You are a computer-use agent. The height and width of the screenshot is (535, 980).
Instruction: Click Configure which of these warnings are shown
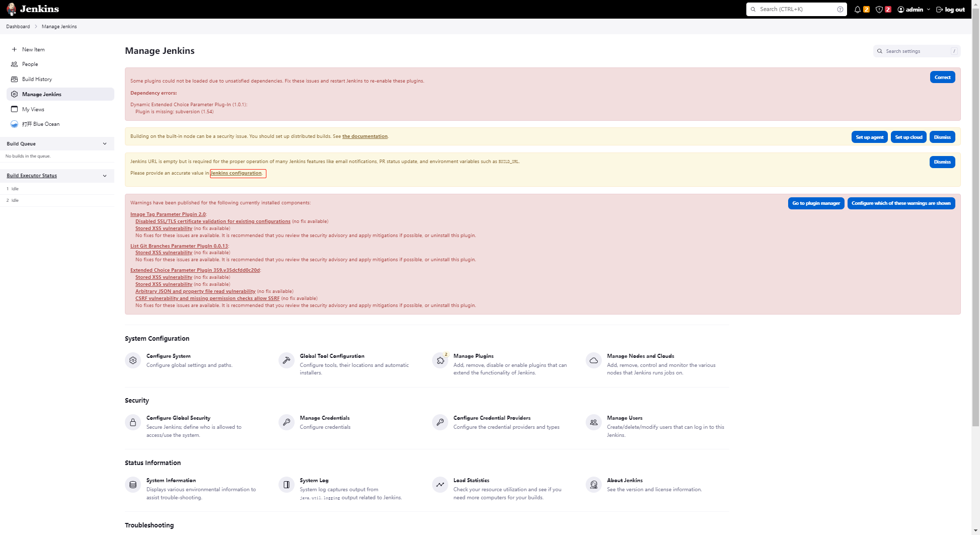pyautogui.click(x=901, y=203)
